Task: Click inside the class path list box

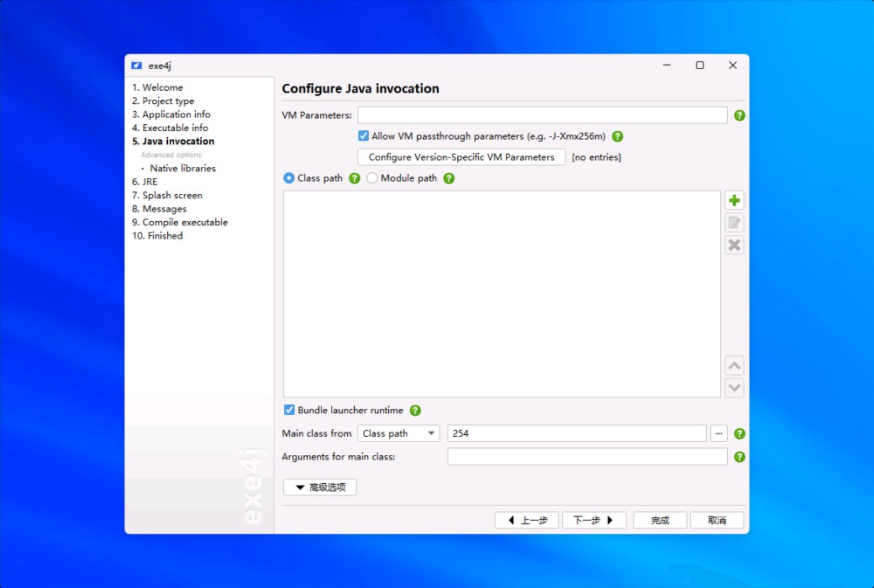Action: tap(502, 294)
